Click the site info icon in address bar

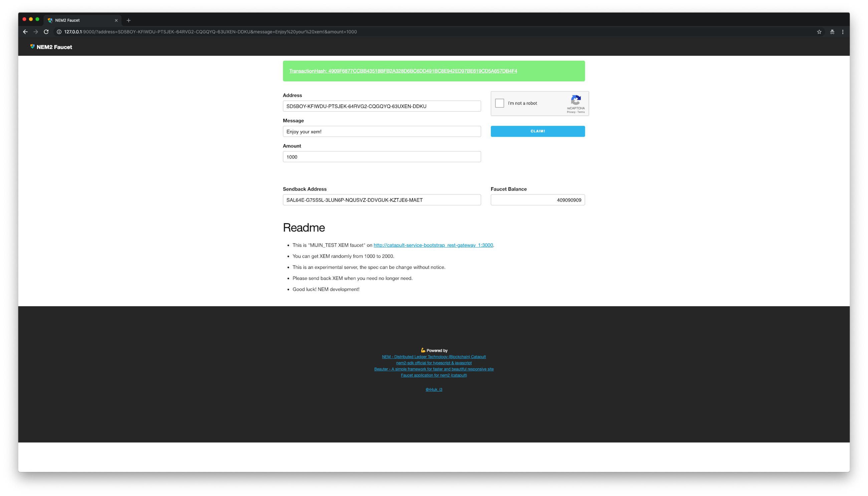pyautogui.click(x=59, y=32)
